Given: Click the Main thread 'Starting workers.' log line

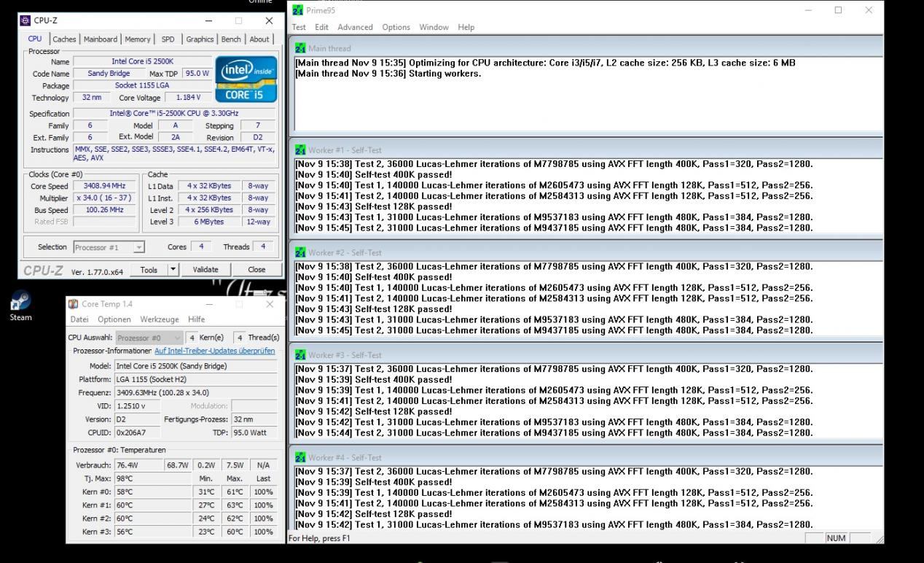Looking at the screenshot, I should (388, 74).
